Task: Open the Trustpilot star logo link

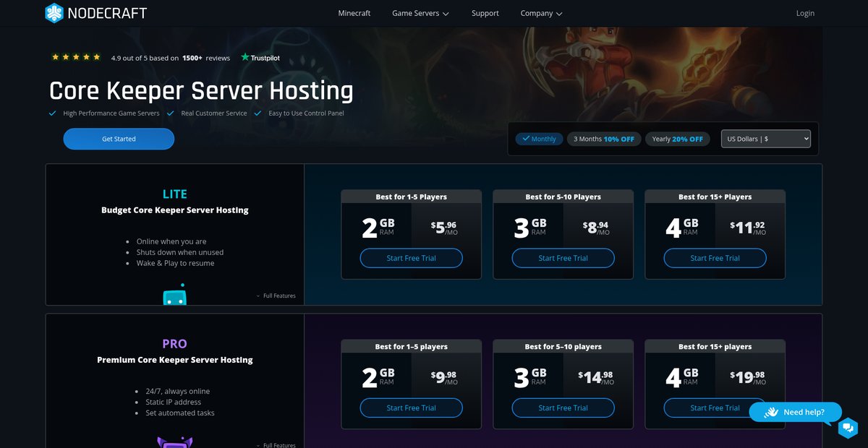Action: point(260,58)
